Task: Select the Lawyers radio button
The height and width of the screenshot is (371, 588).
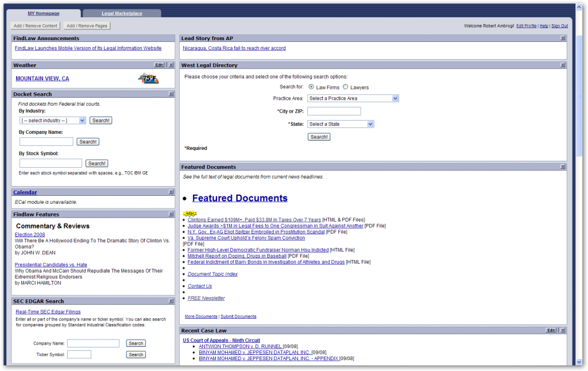Action: (346, 87)
